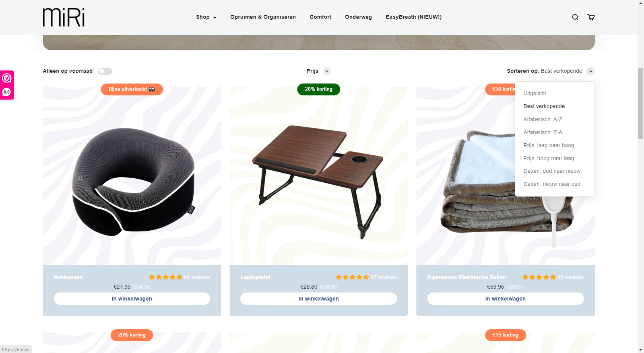This screenshot has height=353, width=644.
Task: Open the shopping cart icon
Action: 591,17
